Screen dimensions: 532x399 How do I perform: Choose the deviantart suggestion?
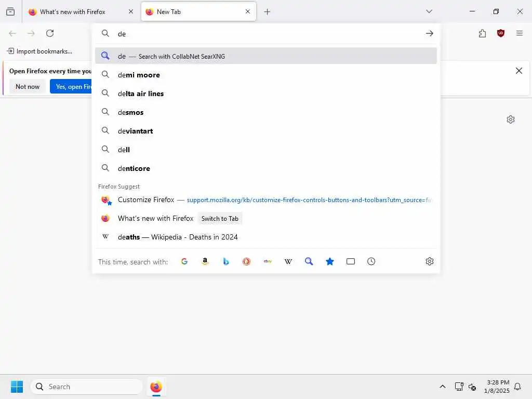266,130
